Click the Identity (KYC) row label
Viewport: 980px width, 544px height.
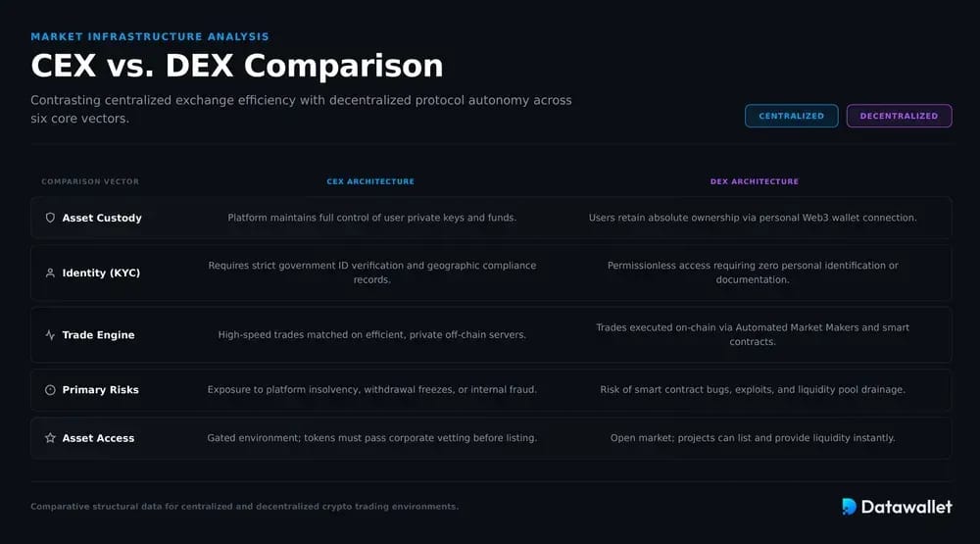click(101, 272)
